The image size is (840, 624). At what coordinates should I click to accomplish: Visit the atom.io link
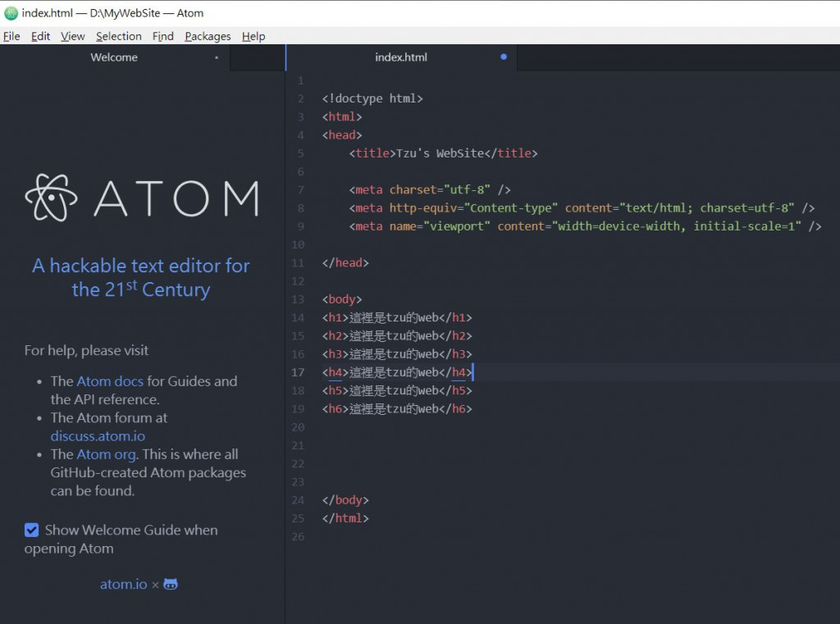click(123, 585)
